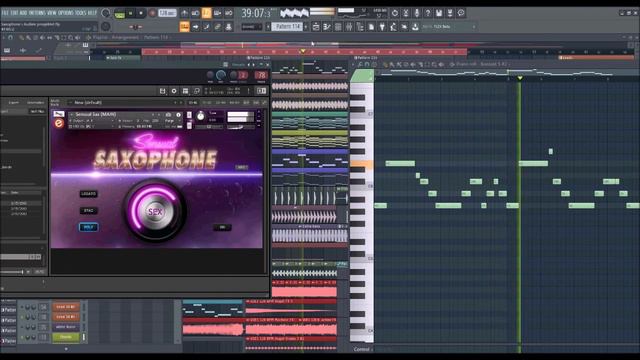Open the EDIT menu
Viewport: 640px width, 360px height.
tap(14, 13)
